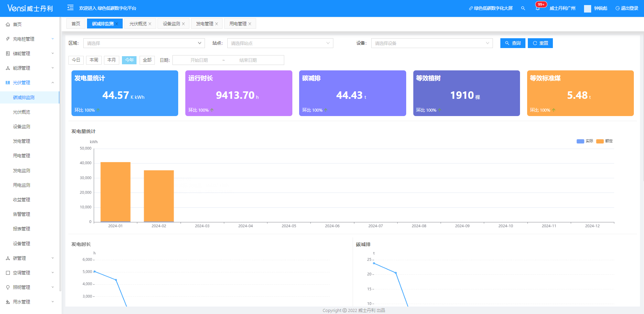Click the 2024-01 orange bar
644x314 pixels.
click(x=116, y=192)
